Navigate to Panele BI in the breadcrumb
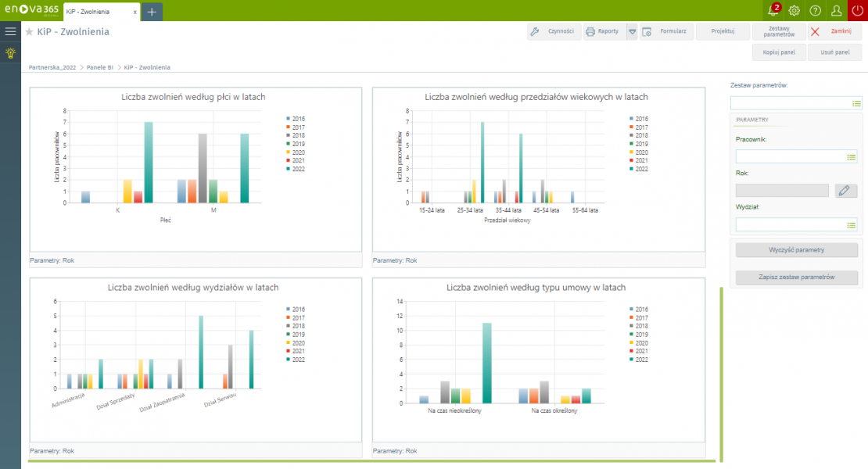The height and width of the screenshot is (469, 868). 100,67
